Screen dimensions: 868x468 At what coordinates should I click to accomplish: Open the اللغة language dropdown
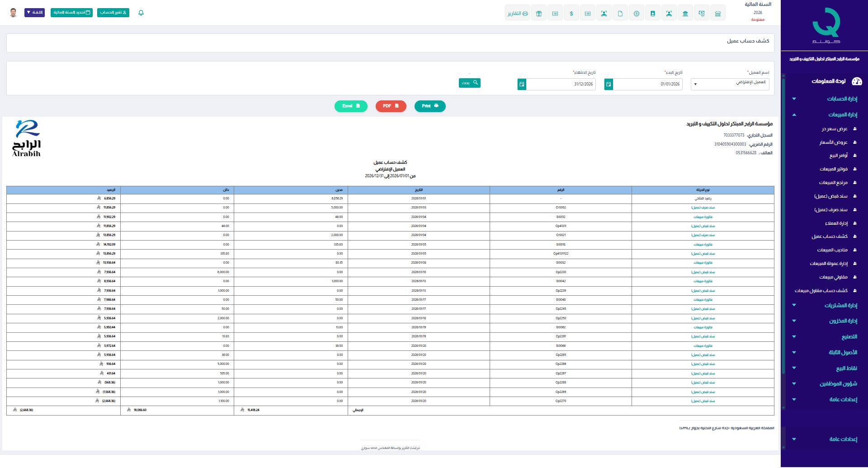34,13
